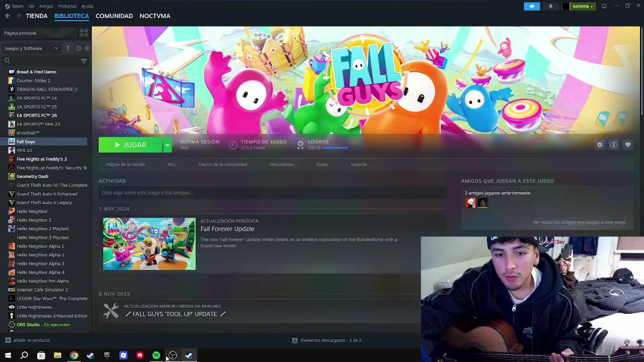Switch to OBS Studio on the taskbar
The height and width of the screenshot is (362, 644).
[x=173, y=355]
